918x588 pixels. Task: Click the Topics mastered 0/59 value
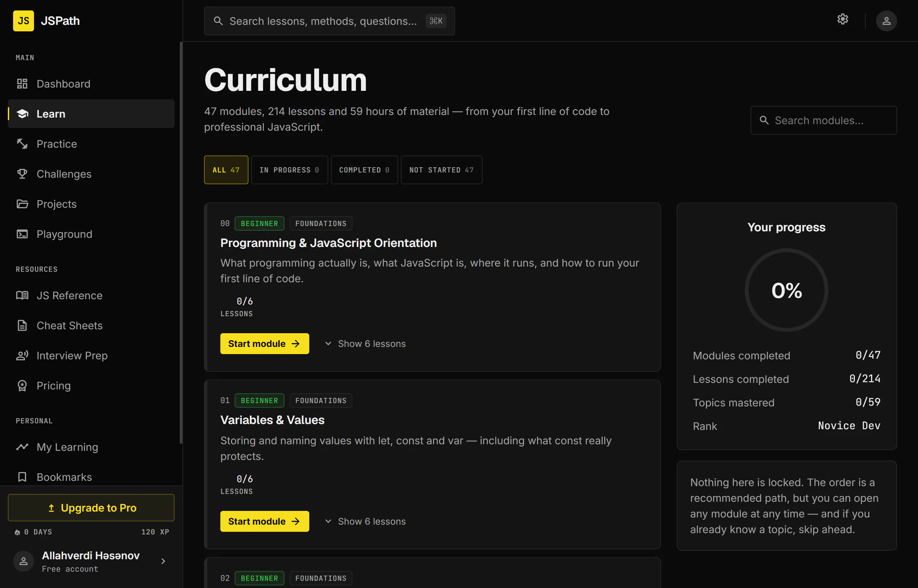tap(868, 402)
